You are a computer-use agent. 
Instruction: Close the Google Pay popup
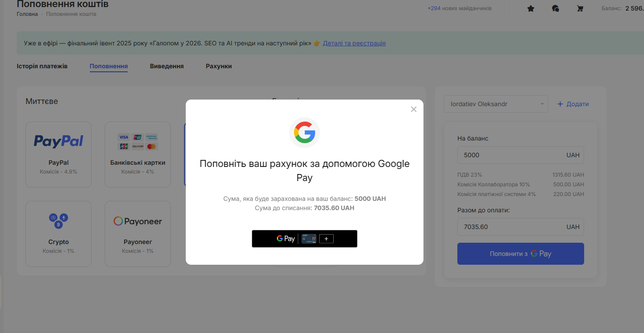click(413, 109)
